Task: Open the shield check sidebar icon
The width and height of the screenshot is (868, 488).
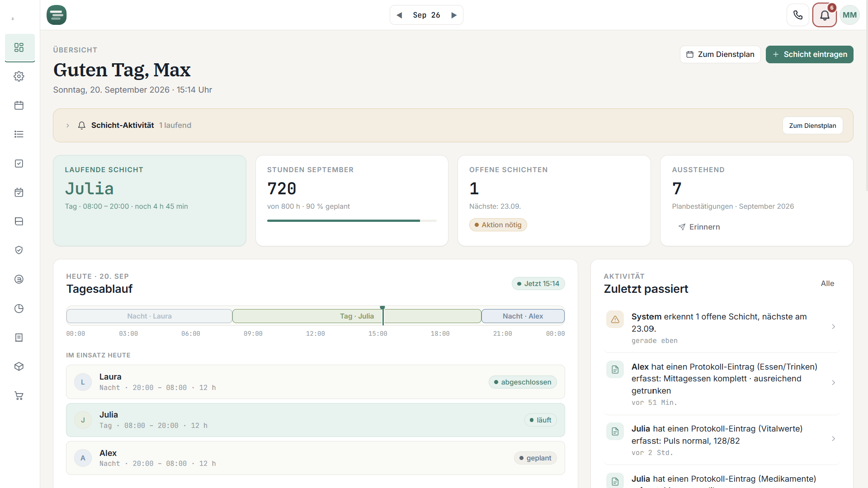Action: tap(19, 250)
